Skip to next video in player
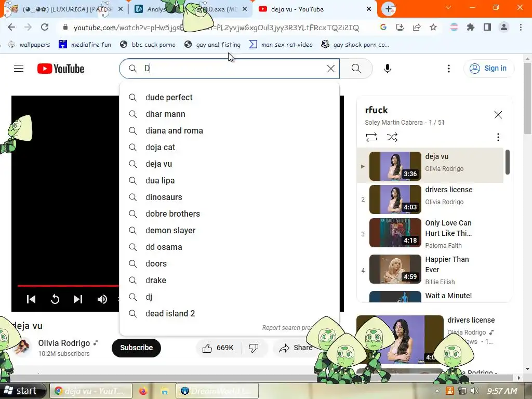This screenshot has width=532, height=399. tap(78, 299)
